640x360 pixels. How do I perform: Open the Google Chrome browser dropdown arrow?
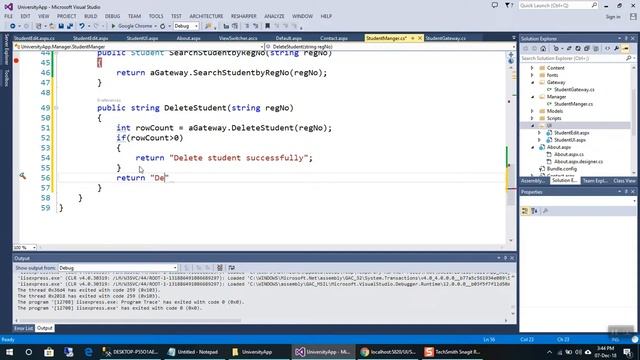point(156,26)
